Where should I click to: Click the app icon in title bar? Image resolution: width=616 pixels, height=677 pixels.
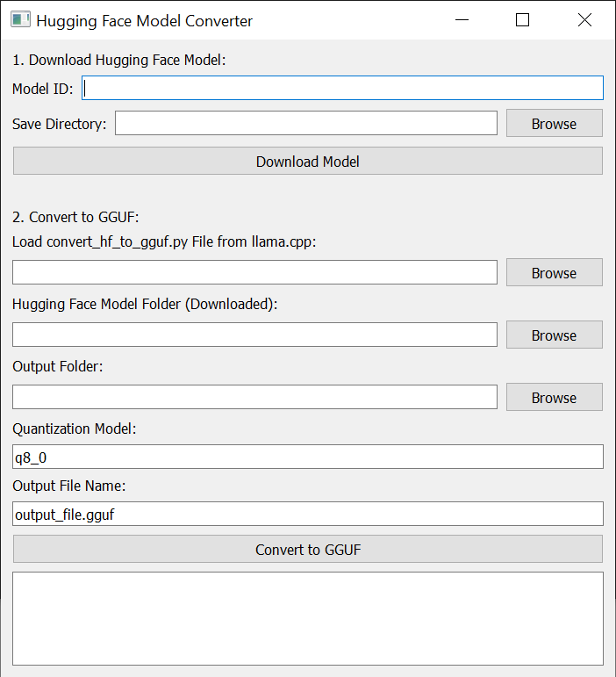coord(20,20)
